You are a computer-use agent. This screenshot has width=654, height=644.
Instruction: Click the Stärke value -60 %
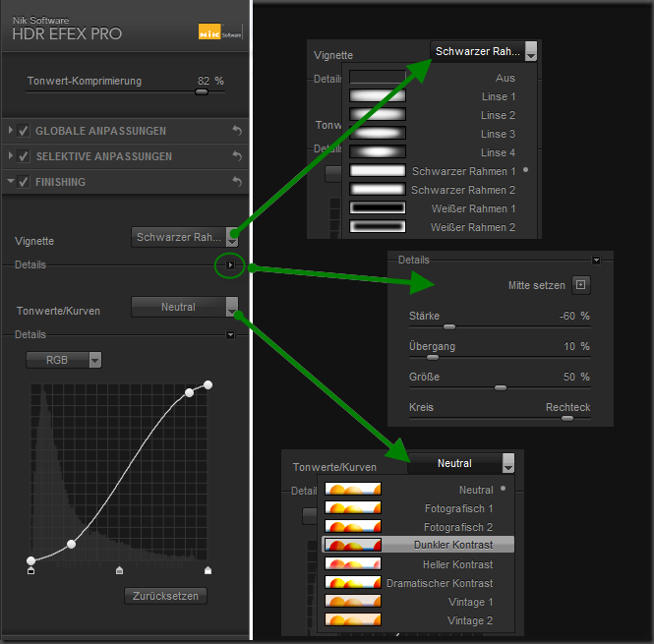coord(574,316)
